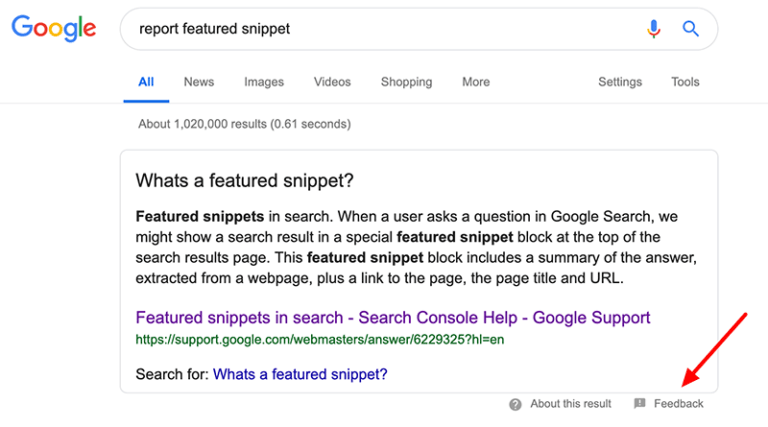Switch to the News tab
This screenshot has height=427, width=768.
click(x=199, y=82)
